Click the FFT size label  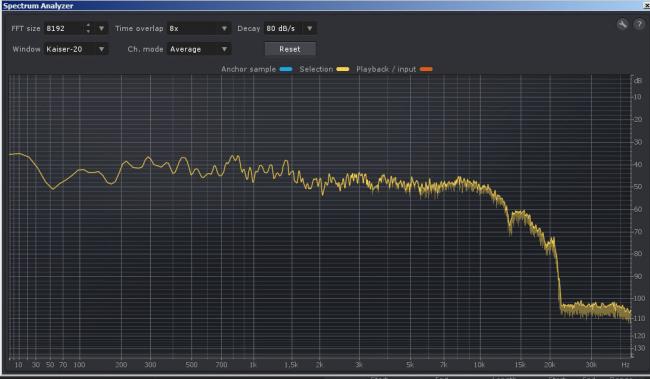(x=26, y=28)
